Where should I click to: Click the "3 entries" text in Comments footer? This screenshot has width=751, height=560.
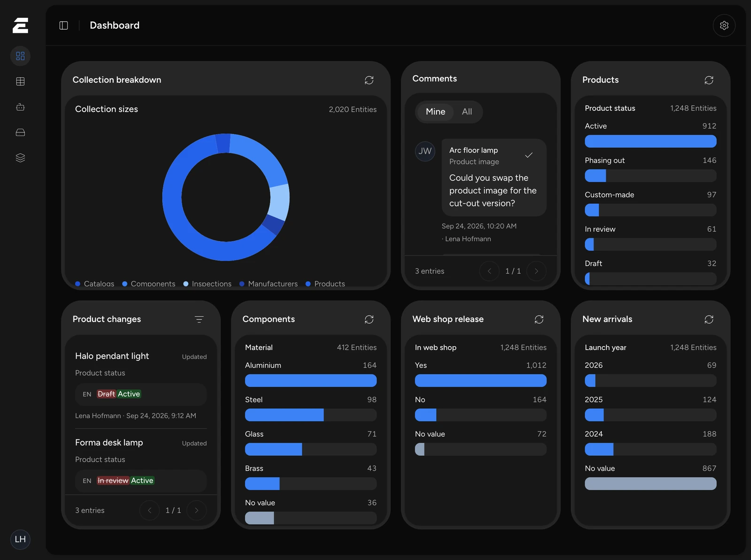[x=429, y=271]
